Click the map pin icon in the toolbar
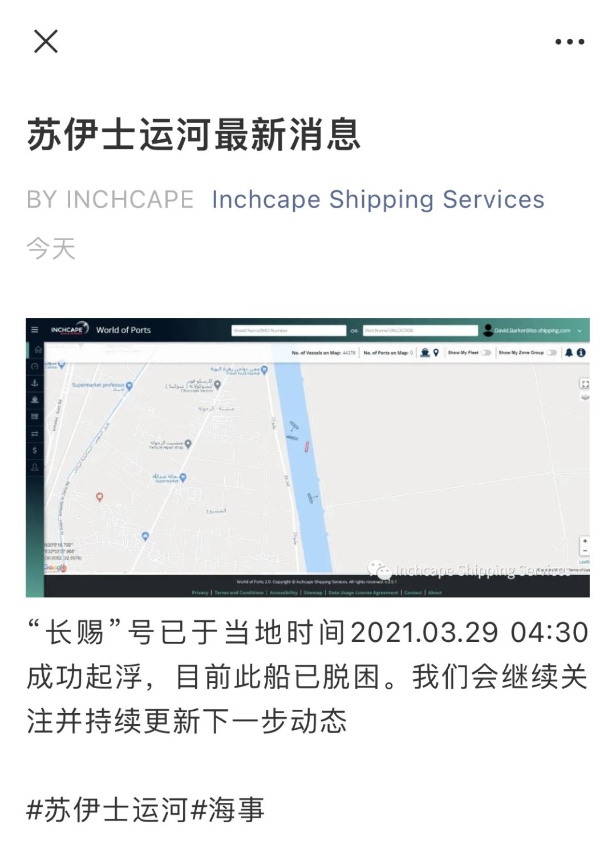The image size is (616, 865). 436,353
